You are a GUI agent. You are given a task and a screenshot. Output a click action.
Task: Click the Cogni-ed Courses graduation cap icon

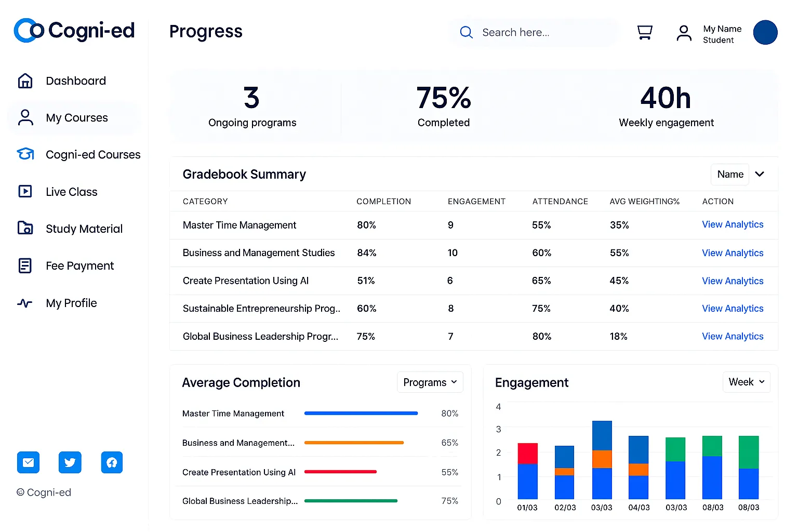pos(25,154)
